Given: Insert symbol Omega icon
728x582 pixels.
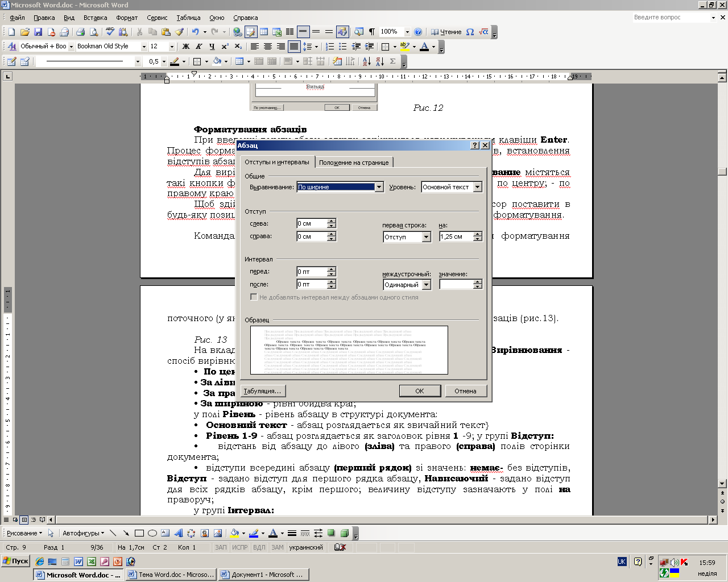Looking at the screenshot, I should 470,32.
